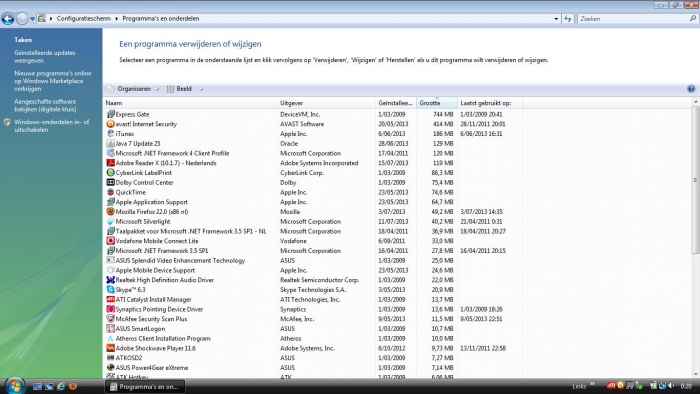
Task: Click the volume speaker tray icon
Action: click(671, 386)
